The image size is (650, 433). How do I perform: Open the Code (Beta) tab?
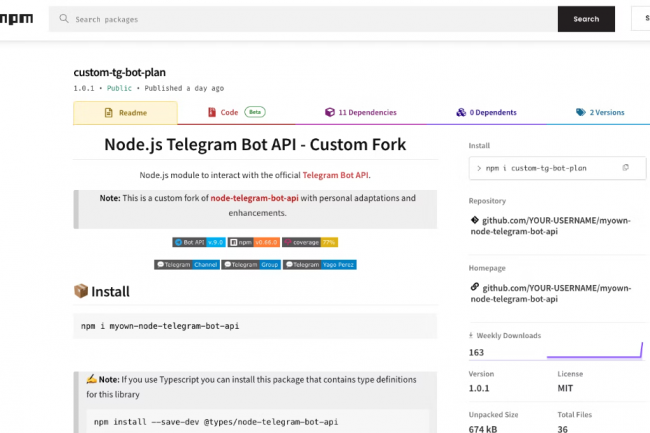point(236,113)
